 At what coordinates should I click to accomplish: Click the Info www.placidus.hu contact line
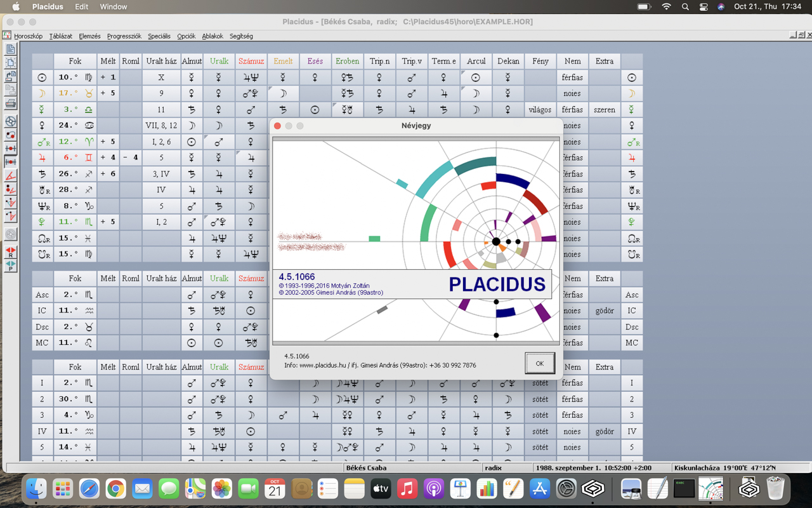(380, 365)
